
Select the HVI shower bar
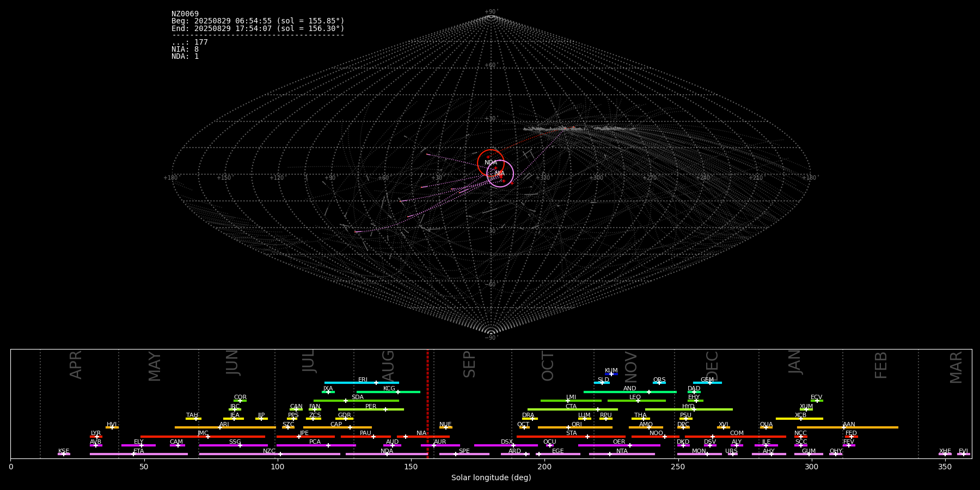112,427
